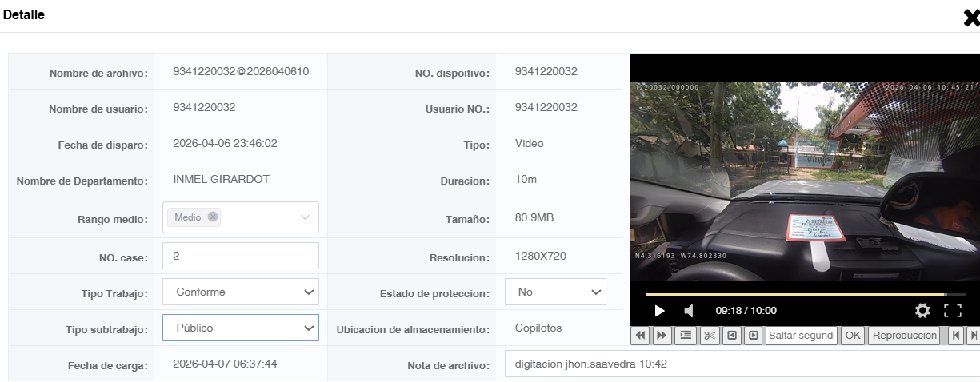Close the Detalle dialog

[x=971, y=18]
